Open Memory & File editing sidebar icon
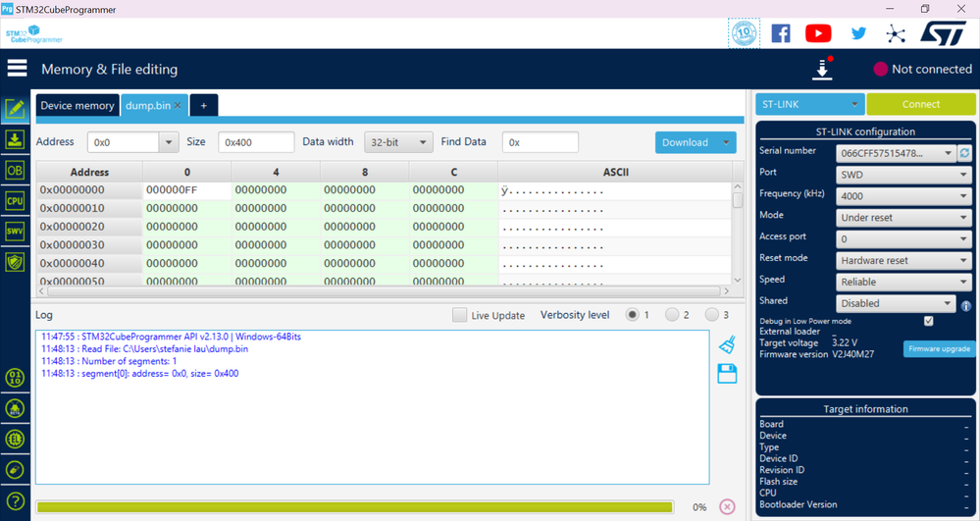This screenshot has width=980, height=521. click(x=15, y=109)
